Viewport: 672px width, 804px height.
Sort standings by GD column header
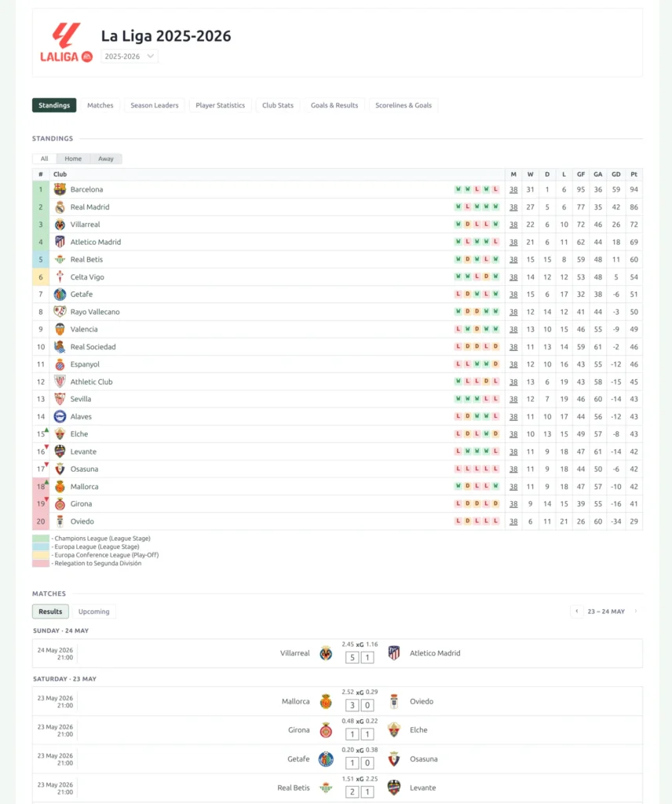point(615,174)
